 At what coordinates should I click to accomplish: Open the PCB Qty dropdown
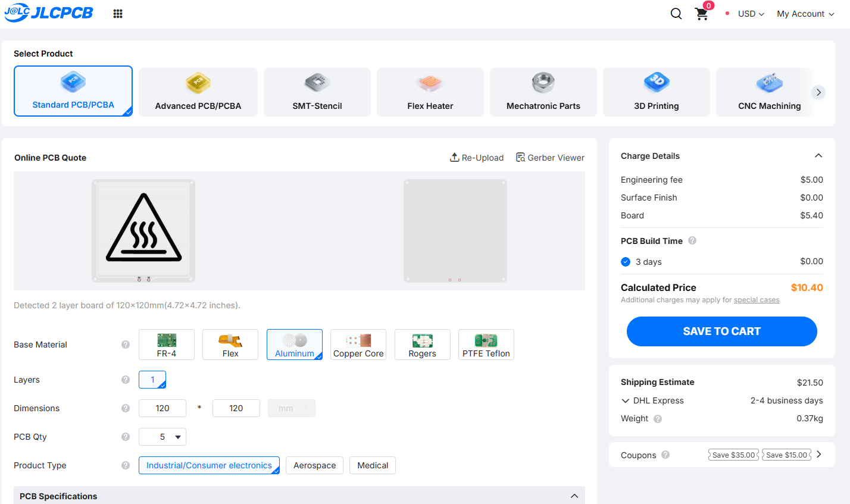[x=162, y=437]
